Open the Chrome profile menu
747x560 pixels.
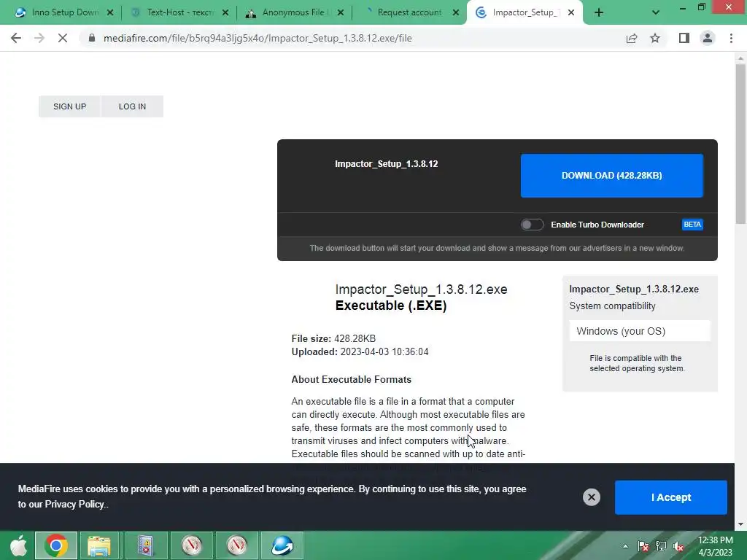click(x=708, y=38)
